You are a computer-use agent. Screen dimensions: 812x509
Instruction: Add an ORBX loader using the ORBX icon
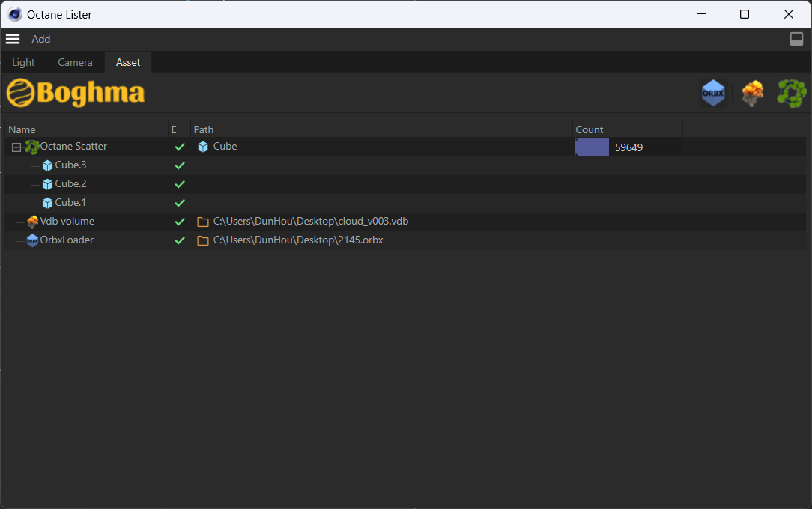tap(713, 93)
